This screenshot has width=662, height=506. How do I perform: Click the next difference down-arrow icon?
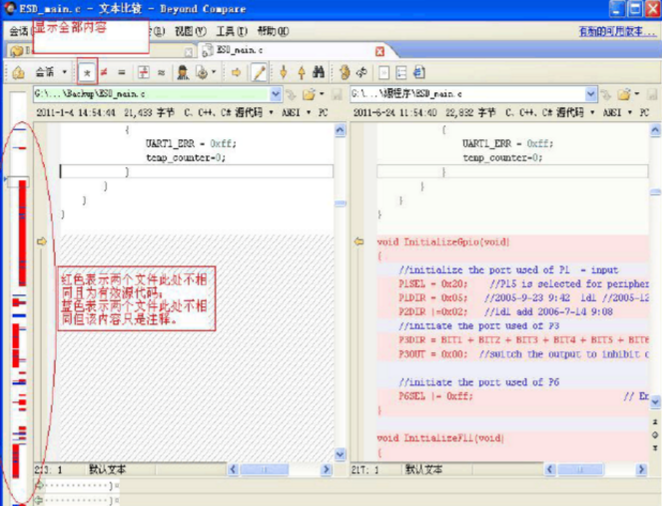(283, 72)
